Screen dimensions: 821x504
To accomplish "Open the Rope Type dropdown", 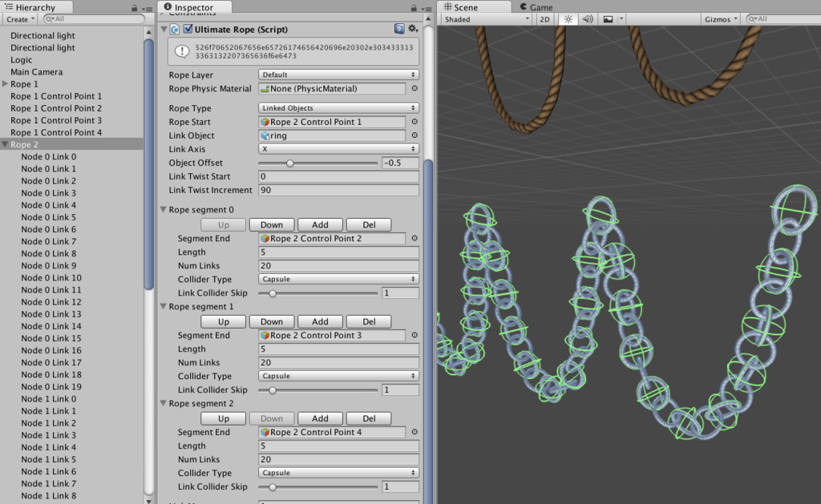I will click(339, 108).
